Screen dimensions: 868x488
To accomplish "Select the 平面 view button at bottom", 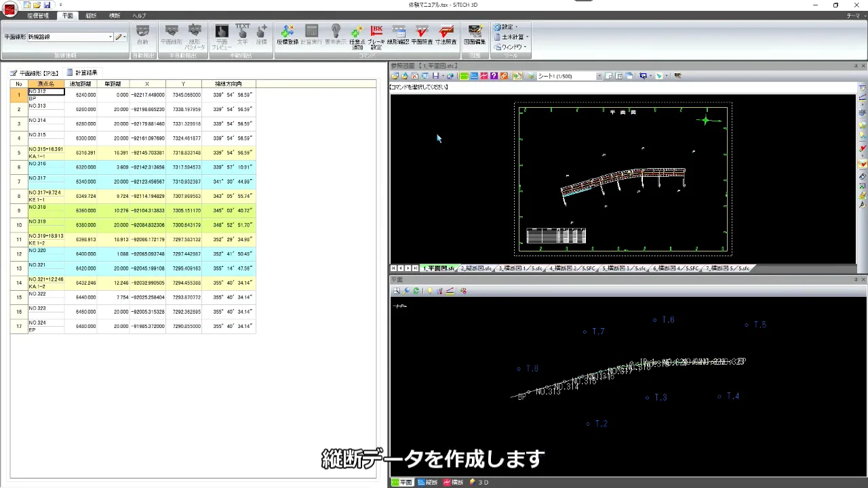I will [402, 483].
